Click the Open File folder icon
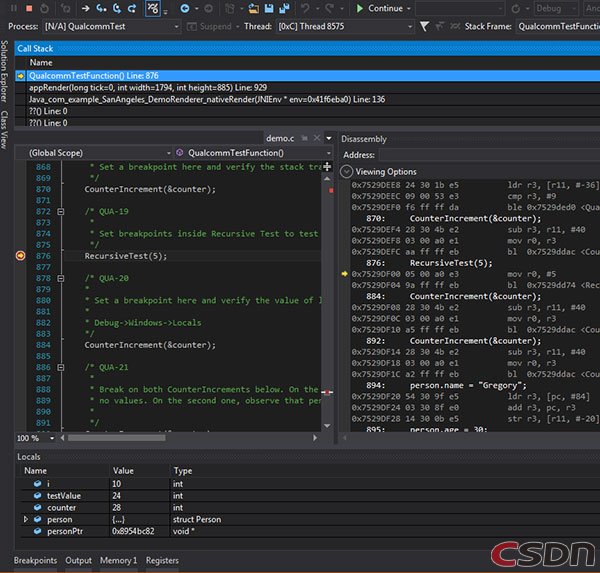The image size is (600, 573). [253, 8]
